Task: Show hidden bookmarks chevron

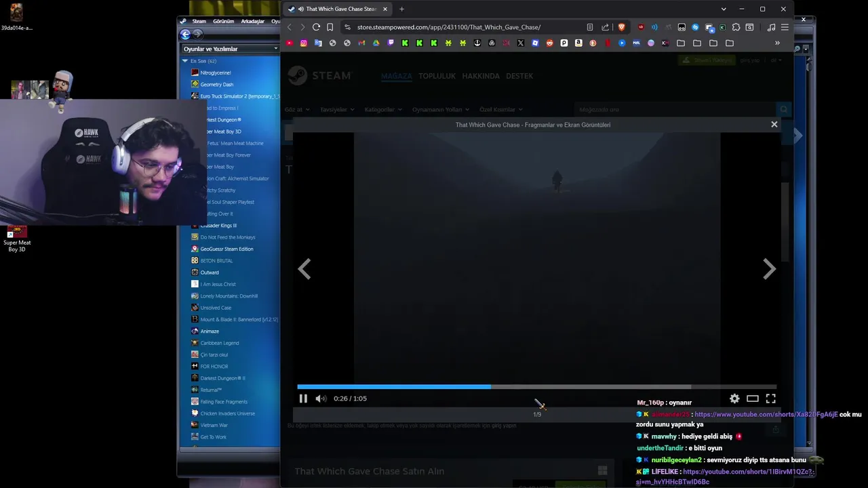Action: [777, 43]
